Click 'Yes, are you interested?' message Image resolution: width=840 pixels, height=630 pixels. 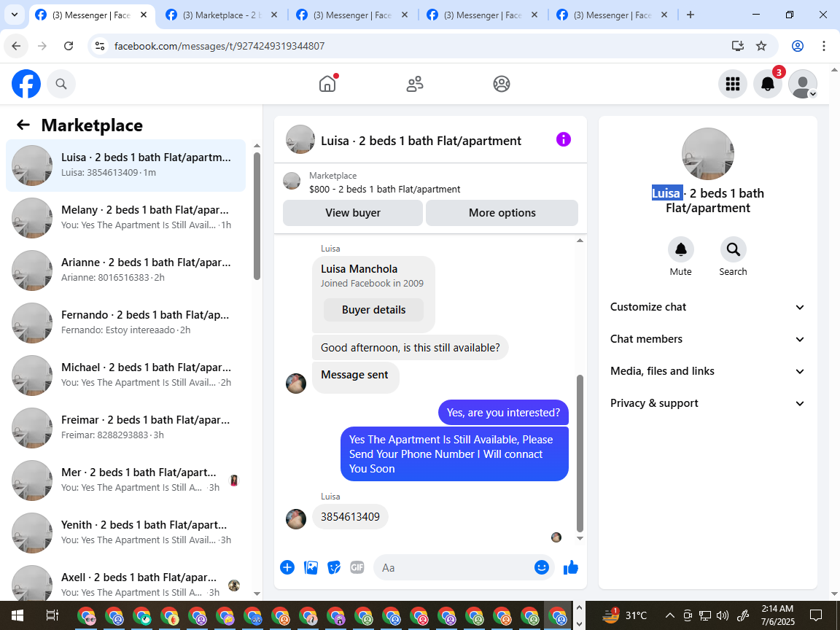point(503,413)
